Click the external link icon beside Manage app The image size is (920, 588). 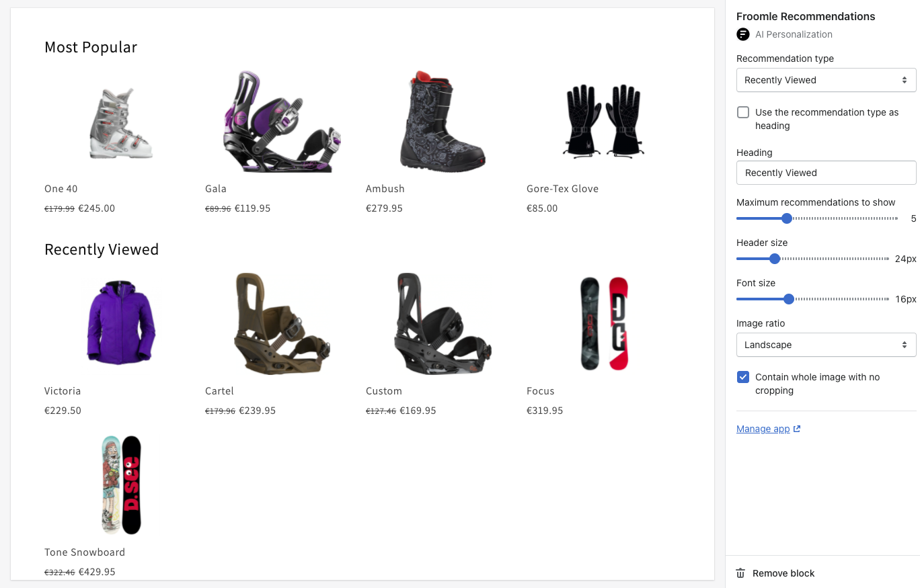797,428
